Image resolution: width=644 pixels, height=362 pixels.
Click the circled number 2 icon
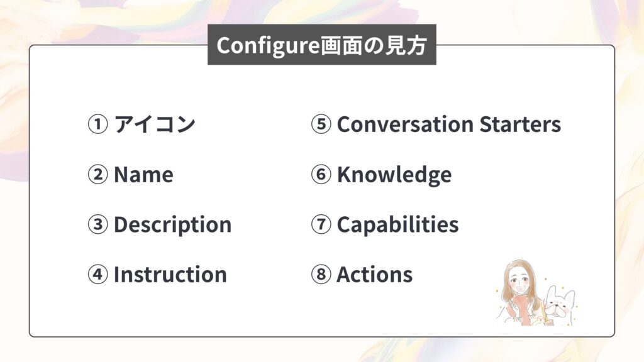(x=97, y=175)
